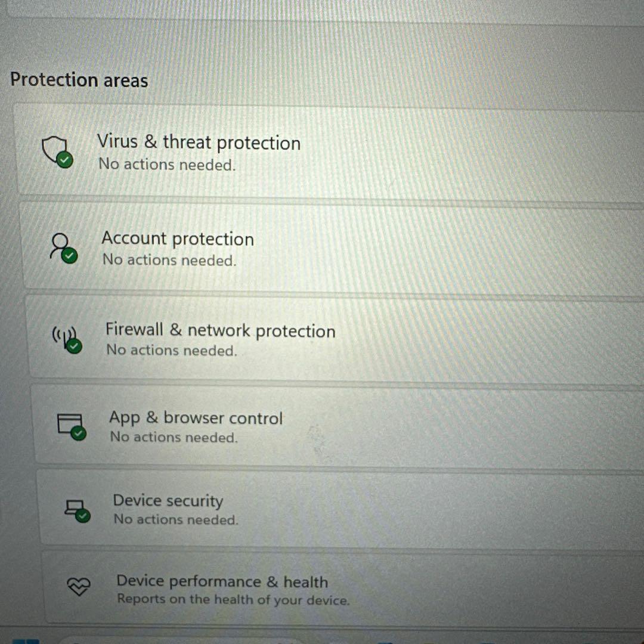Click the App & browser control window icon

[x=71, y=425]
